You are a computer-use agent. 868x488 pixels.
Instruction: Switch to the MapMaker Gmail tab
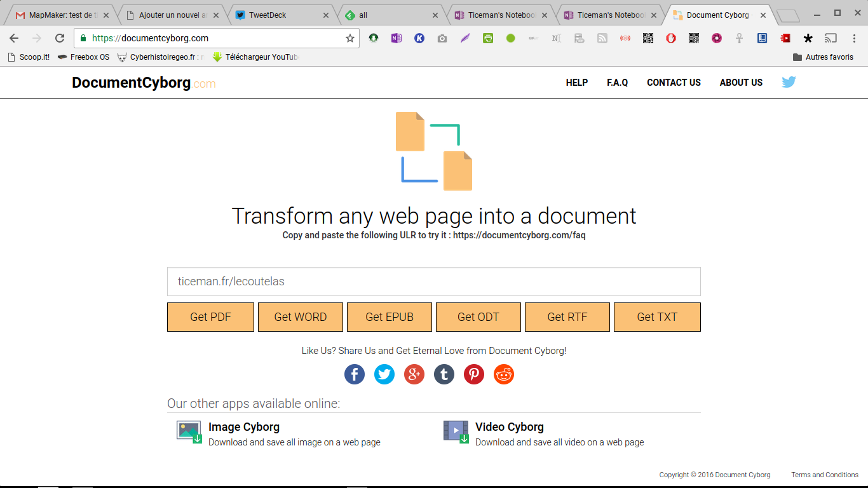point(62,15)
